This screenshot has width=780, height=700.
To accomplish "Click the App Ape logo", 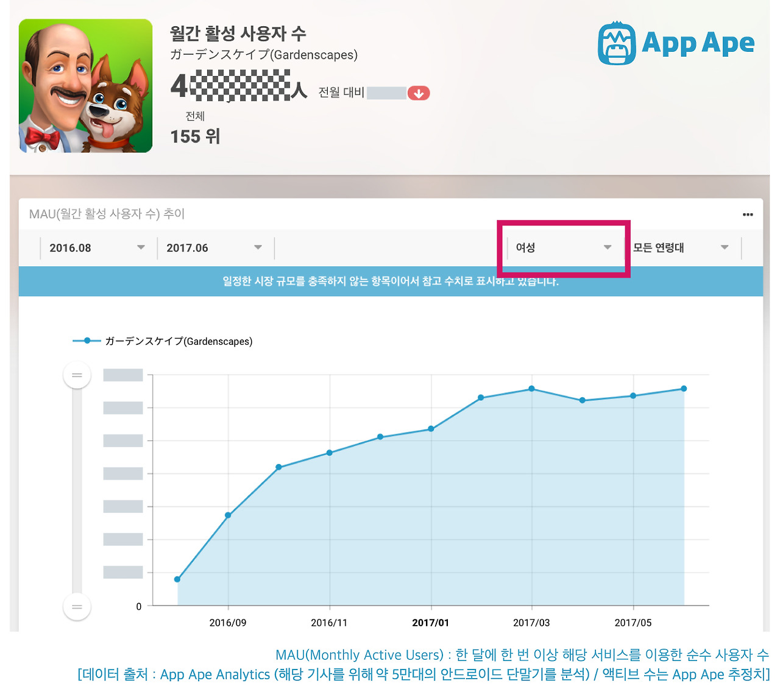I will pyautogui.click(x=676, y=43).
